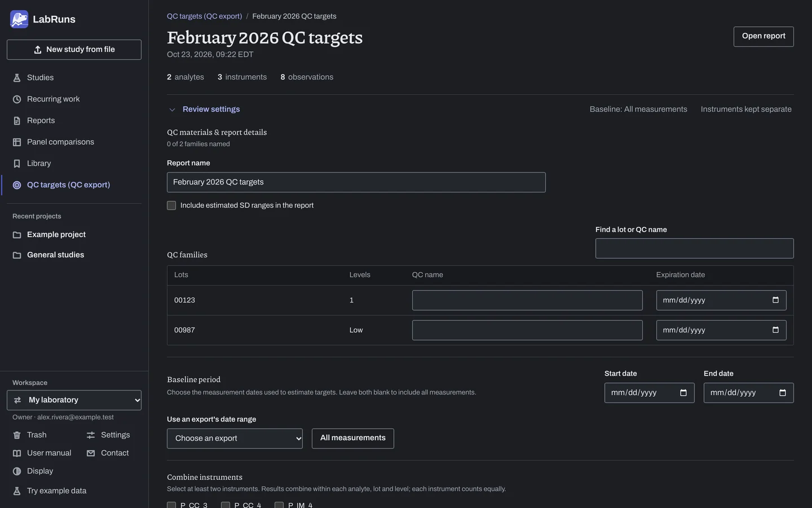This screenshot has width=812, height=508.
Task: Click the 8 observations count
Action: pos(307,77)
